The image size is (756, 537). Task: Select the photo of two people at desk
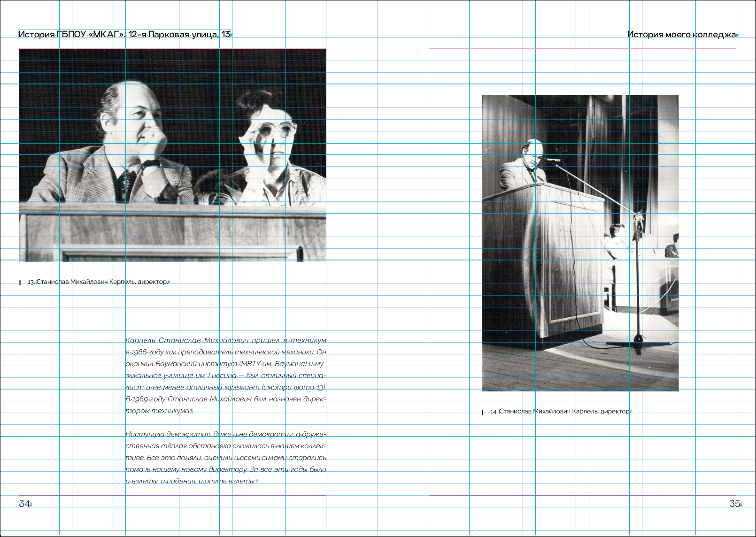pyautogui.click(x=172, y=155)
